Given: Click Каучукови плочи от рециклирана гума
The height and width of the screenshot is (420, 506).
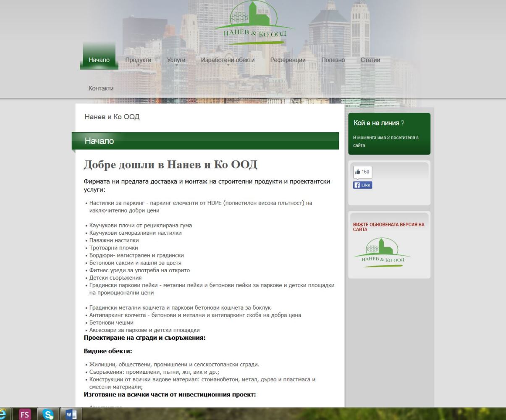Looking at the screenshot, I should tap(141, 226).
